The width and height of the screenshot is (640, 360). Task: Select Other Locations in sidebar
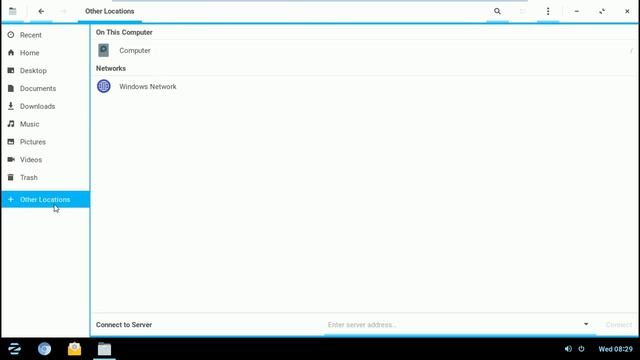click(45, 200)
